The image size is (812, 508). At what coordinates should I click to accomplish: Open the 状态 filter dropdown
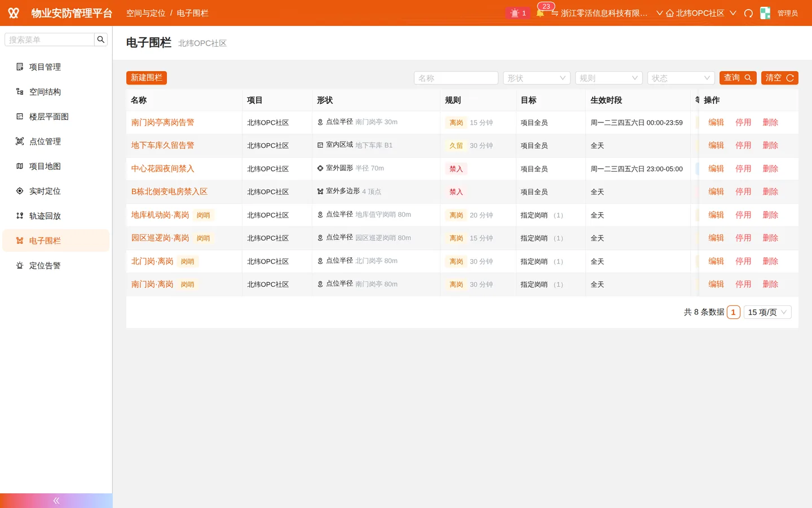681,78
